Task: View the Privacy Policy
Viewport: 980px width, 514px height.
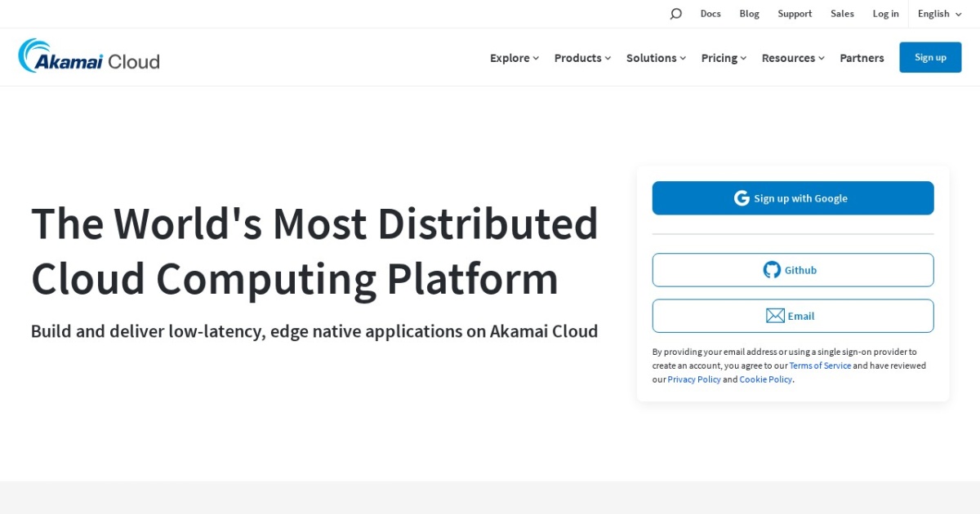Action: pyautogui.click(x=694, y=379)
